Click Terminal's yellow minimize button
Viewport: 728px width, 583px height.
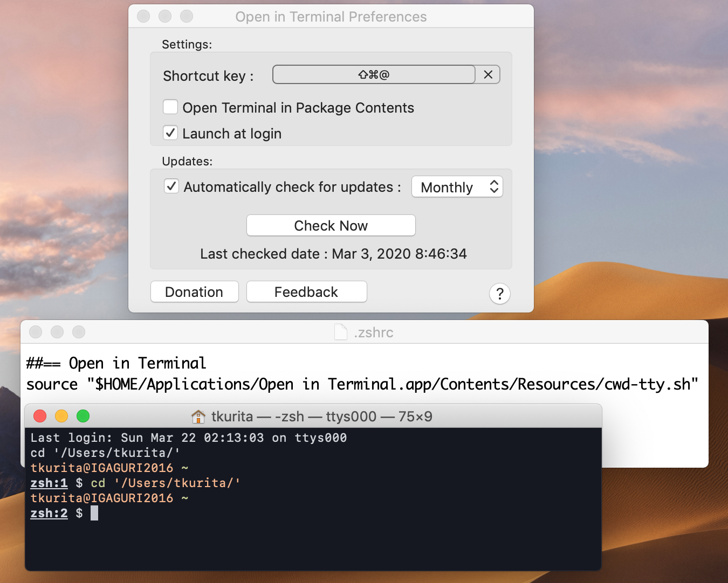tap(61, 416)
